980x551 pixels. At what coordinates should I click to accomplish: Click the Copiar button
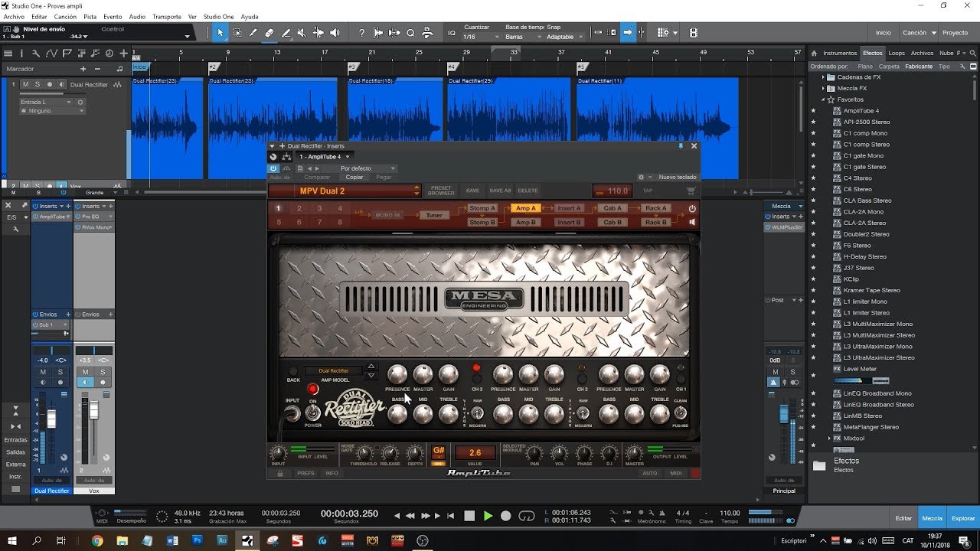pyautogui.click(x=354, y=177)
